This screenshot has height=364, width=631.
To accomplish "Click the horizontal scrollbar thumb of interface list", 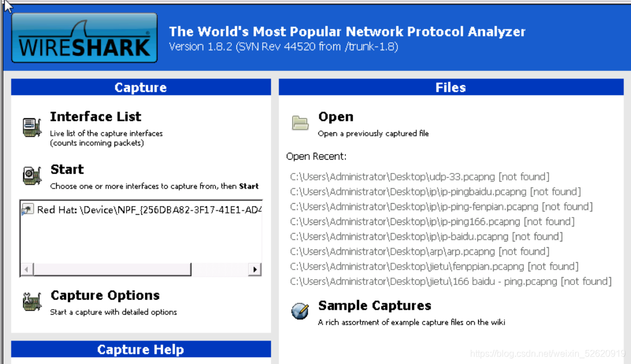I will coord(112,269).
